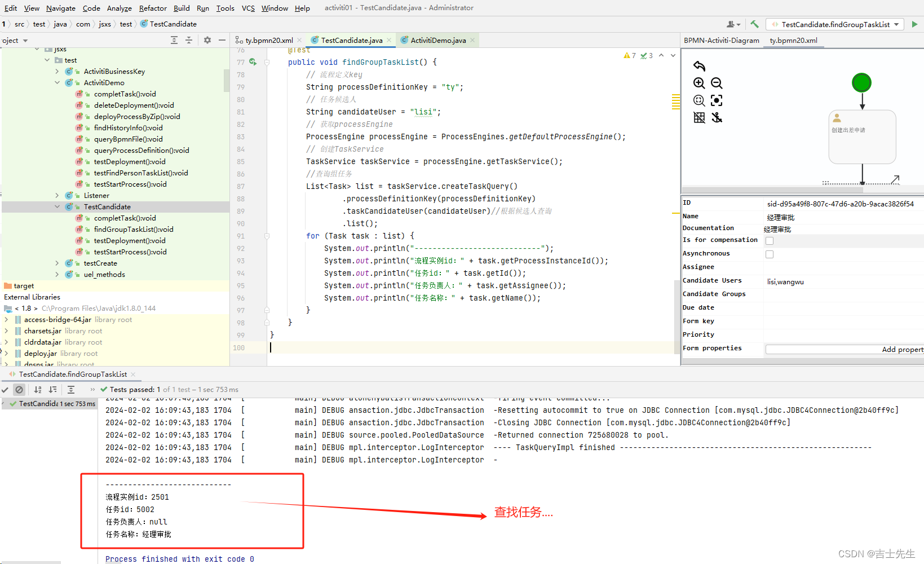Expand the Listener class node
Screen dimensions: 924x564
click(x=57, y=196)
